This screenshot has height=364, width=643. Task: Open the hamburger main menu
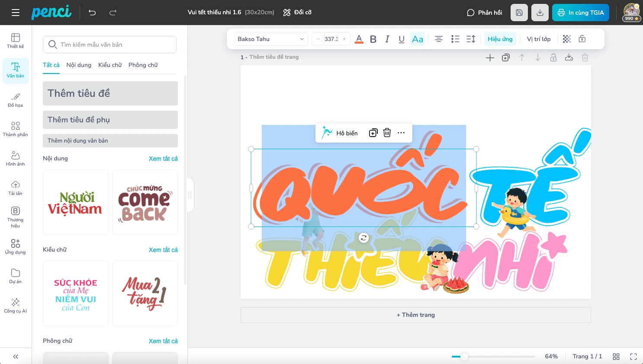point(16,13)
